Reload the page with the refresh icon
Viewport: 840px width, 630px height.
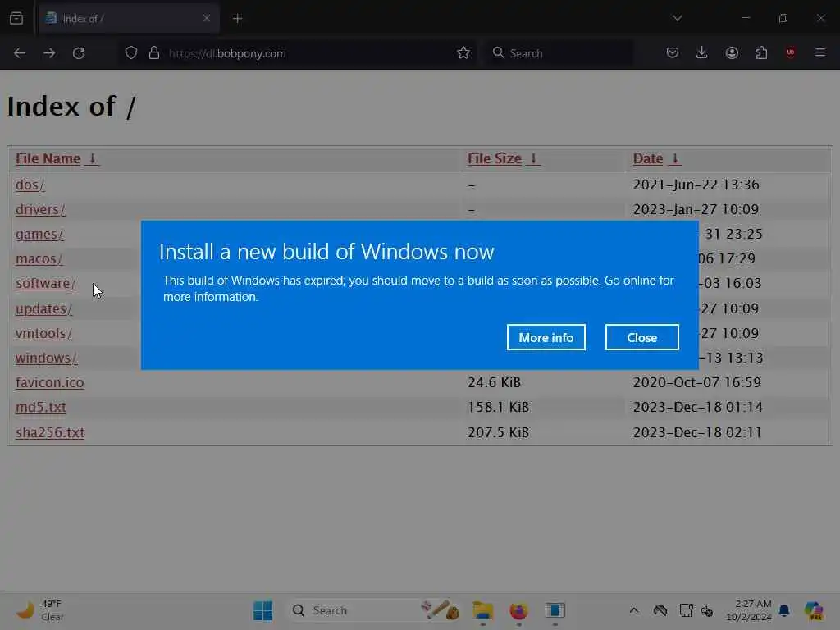(x=79, y=53)
